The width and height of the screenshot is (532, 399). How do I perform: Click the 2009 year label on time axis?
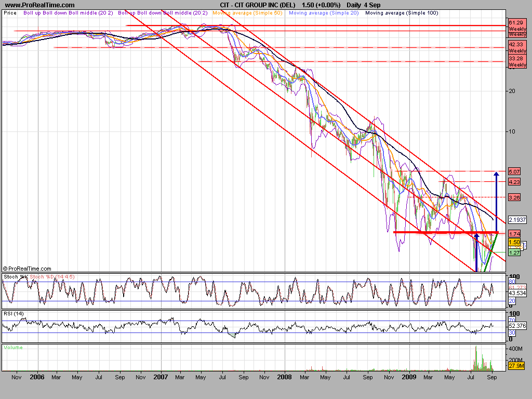click(x=408, y=377)
